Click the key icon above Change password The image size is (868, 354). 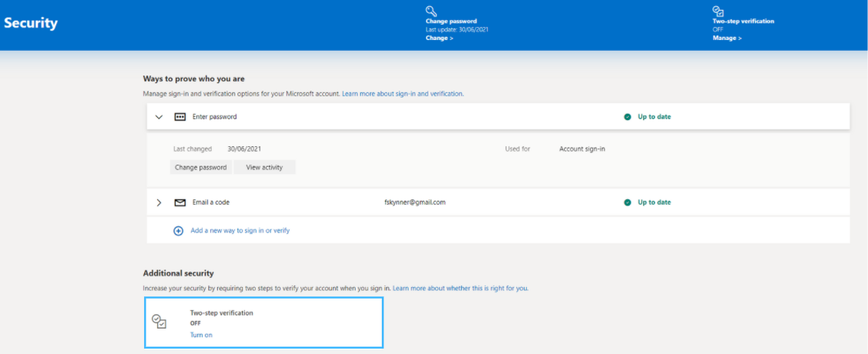click(x=431, y=11)
